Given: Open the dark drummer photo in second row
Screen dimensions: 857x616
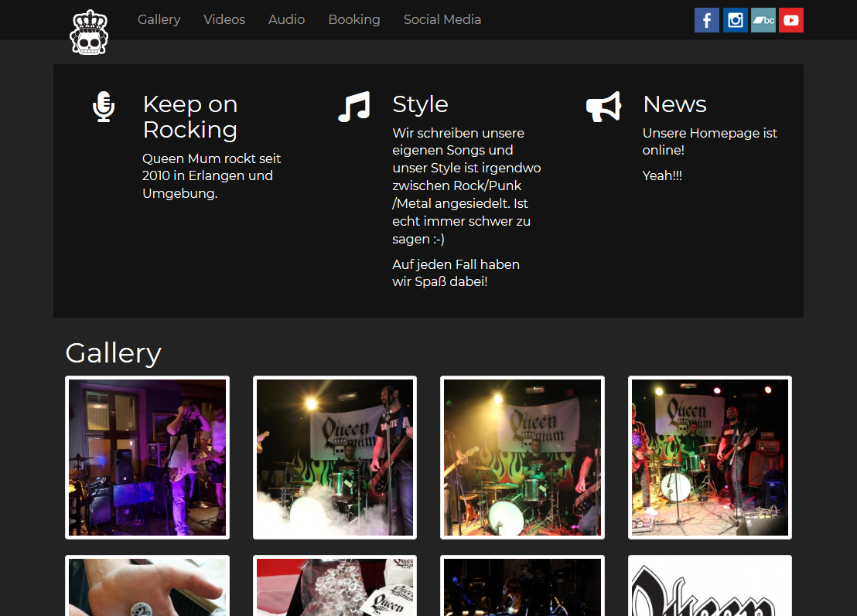Looking at the screenshot, I should (523, 585).
